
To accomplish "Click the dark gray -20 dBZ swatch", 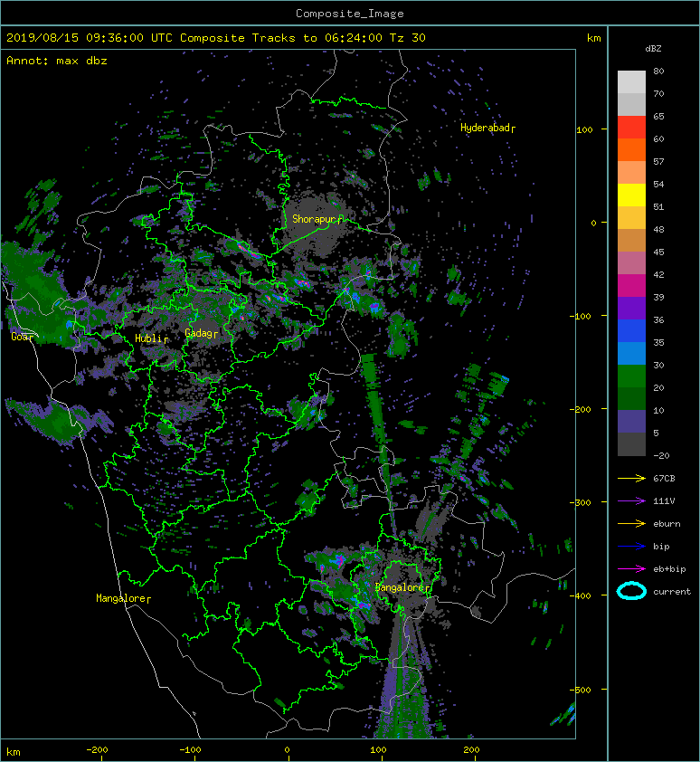I will pos(631,444).
